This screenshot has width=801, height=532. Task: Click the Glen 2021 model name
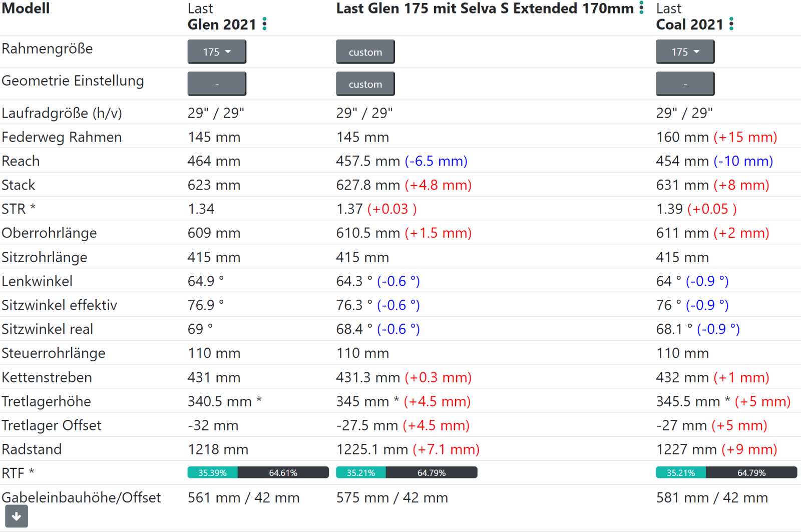[222, 25]
